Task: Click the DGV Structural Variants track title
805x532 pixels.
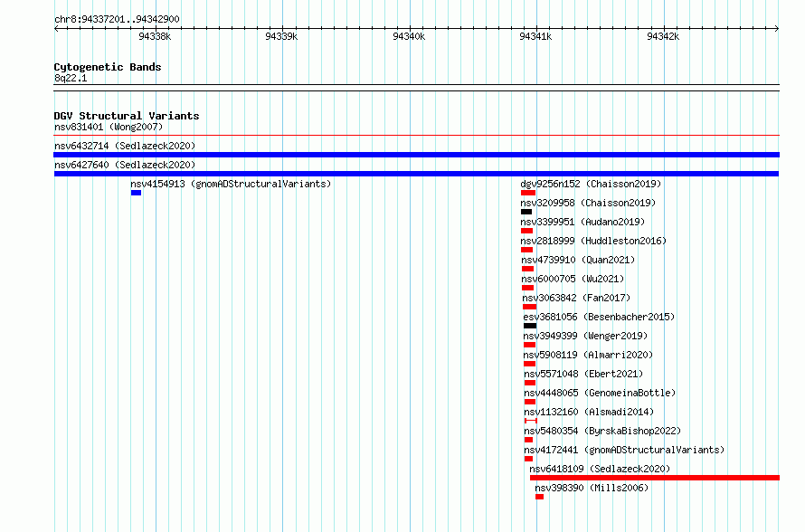Action: tap(127, 116)
